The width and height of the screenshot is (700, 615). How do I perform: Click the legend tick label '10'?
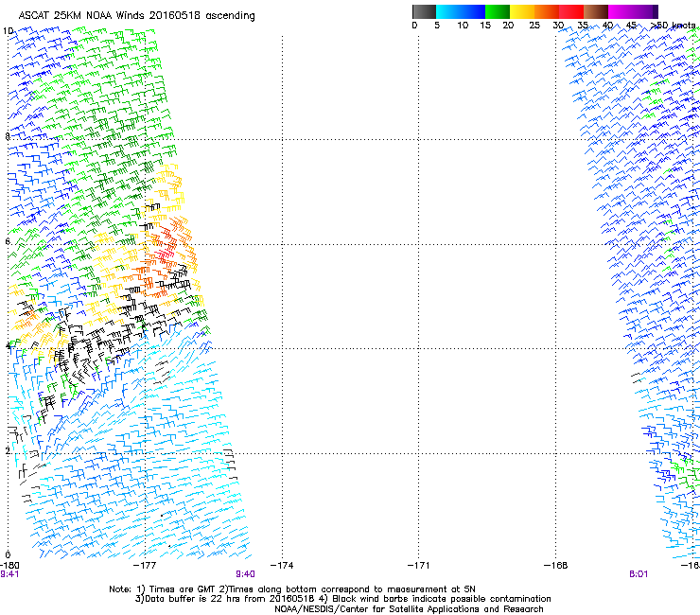click(463, 26)
